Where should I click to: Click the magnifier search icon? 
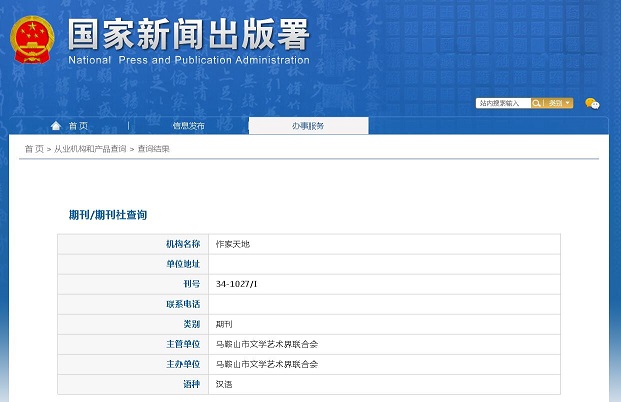[537, 103]
